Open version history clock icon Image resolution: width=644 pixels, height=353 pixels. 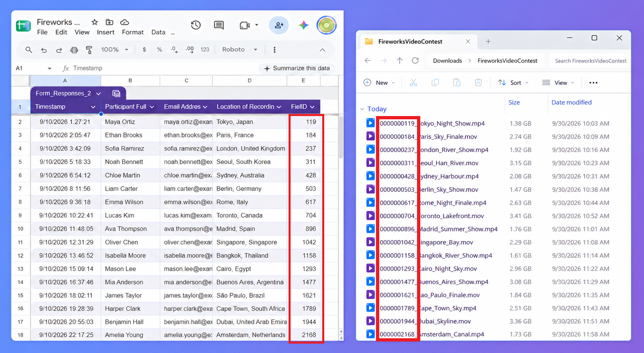point(196,25)
